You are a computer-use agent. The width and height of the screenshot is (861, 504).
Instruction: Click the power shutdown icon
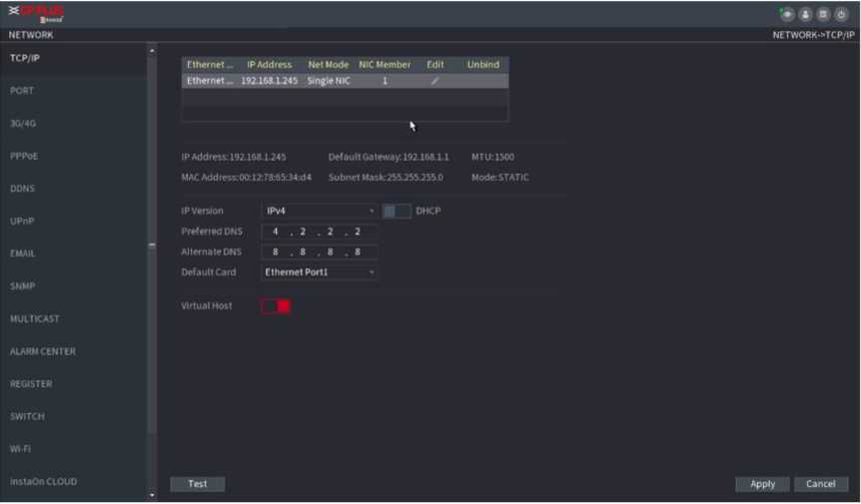[x=840, y=15]
